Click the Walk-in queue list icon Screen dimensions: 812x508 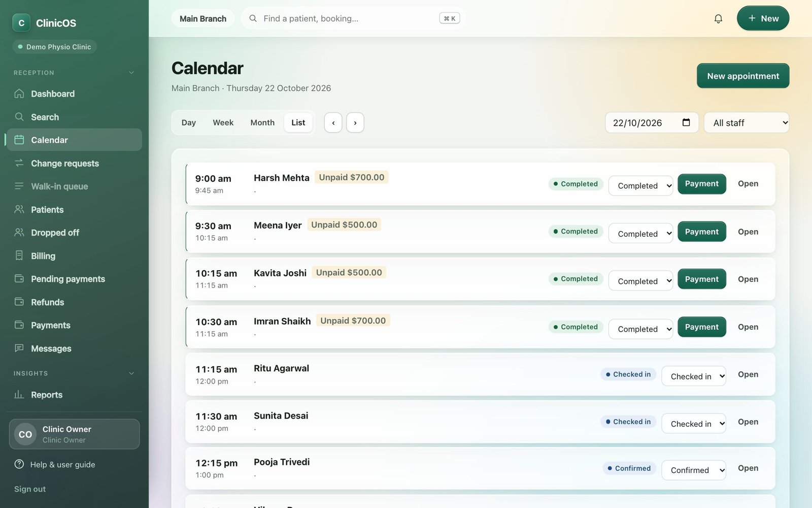click(19, 186)
